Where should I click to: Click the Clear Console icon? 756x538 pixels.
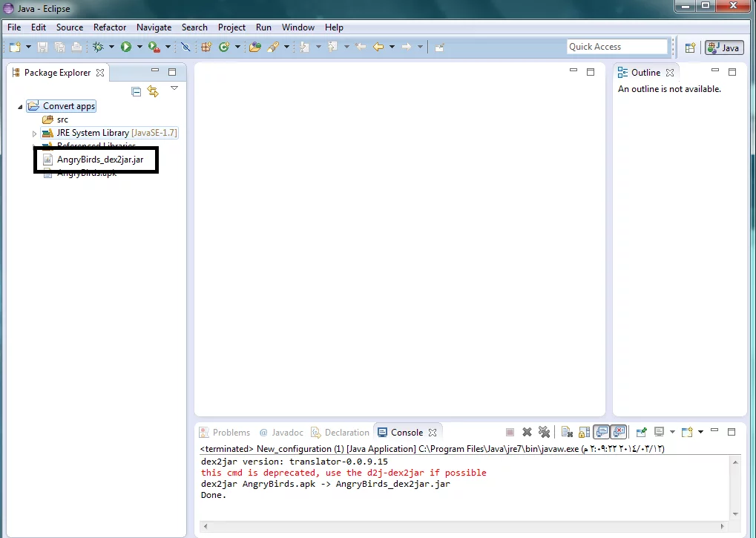pyautogui.click(x=566, y=432)
